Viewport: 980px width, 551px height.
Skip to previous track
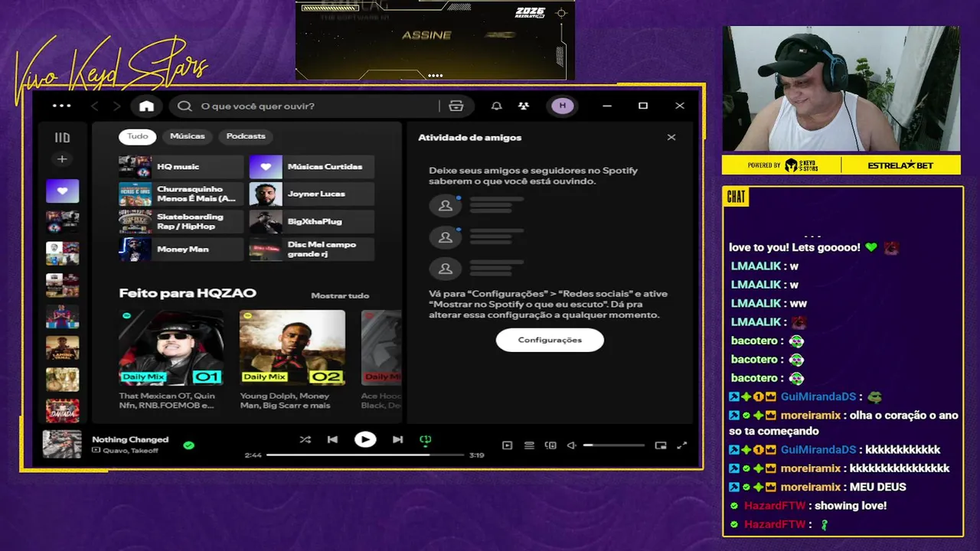[x=332, y=439]
